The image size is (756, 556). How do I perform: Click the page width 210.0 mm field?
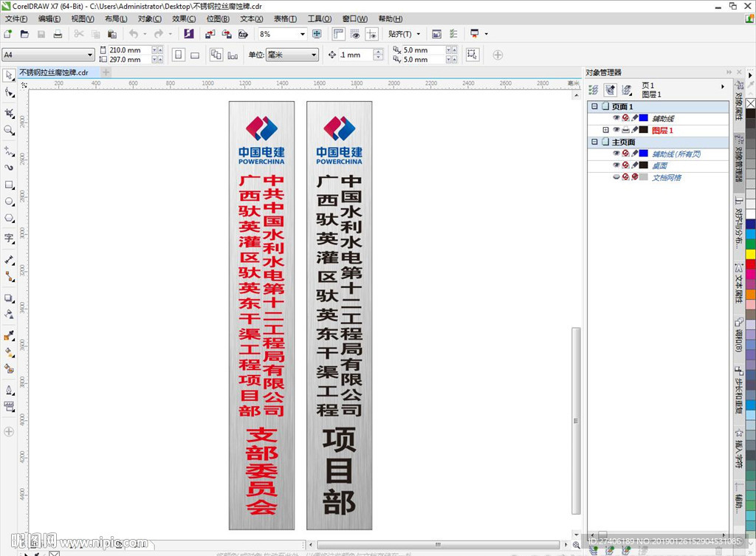pos(128,50)
